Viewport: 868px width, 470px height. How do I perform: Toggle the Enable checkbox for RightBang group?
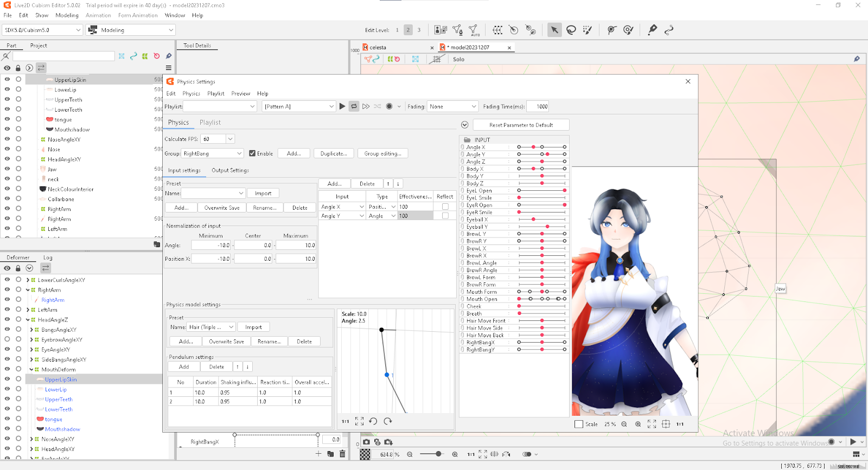click(252, 153)
